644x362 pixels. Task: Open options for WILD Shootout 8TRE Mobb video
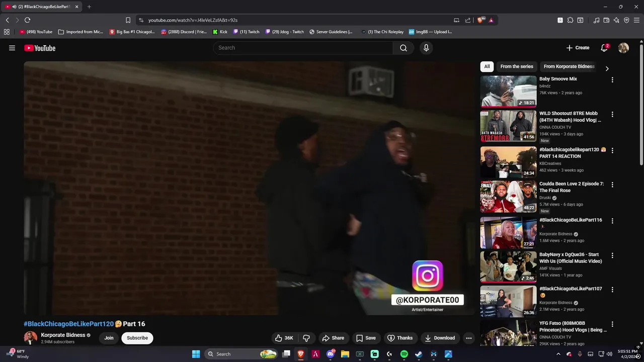[x=612, y=115]
